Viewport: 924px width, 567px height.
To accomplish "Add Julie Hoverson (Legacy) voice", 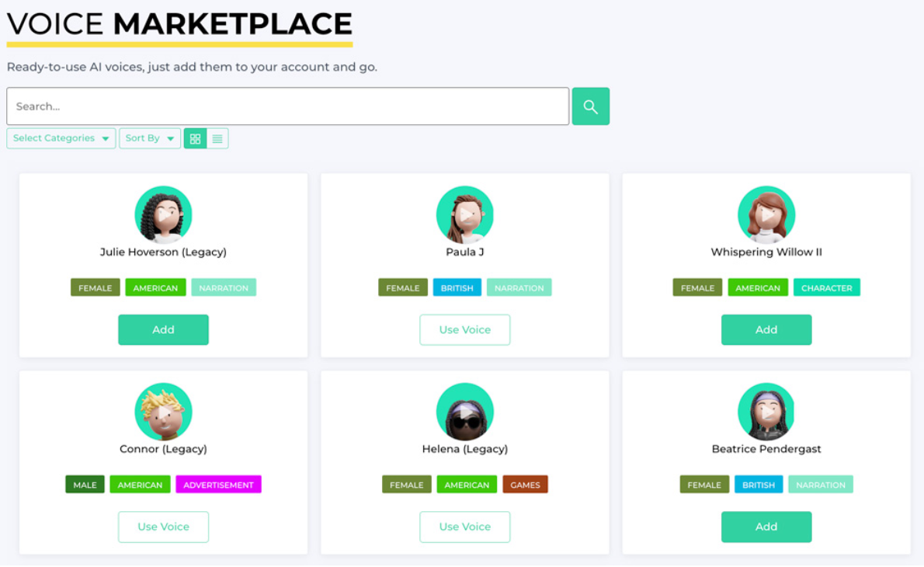I will click(x=163, y=329).
